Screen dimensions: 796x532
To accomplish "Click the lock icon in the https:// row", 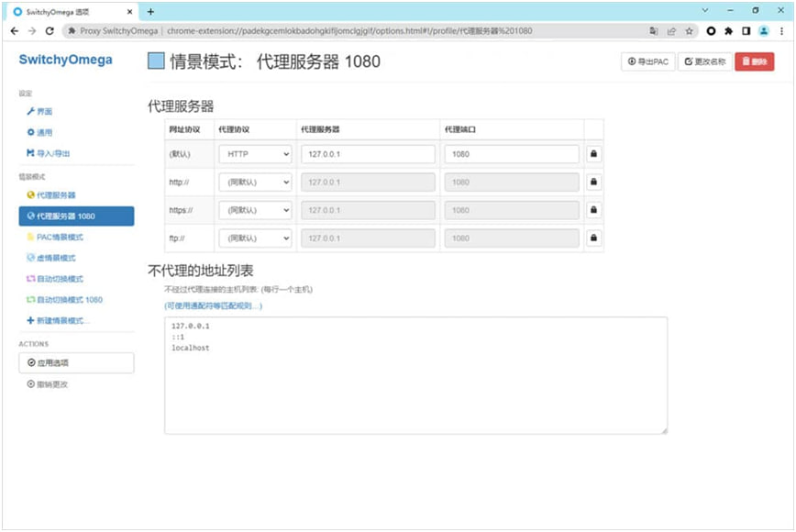I will tap(593, 210).
